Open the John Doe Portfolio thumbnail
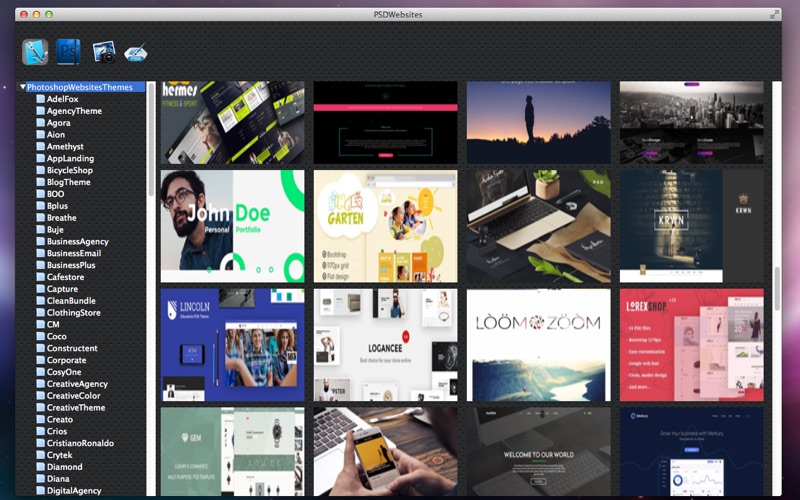Image resolution: width=800 pixels, height=500 pixels. [x=233, y=226]
